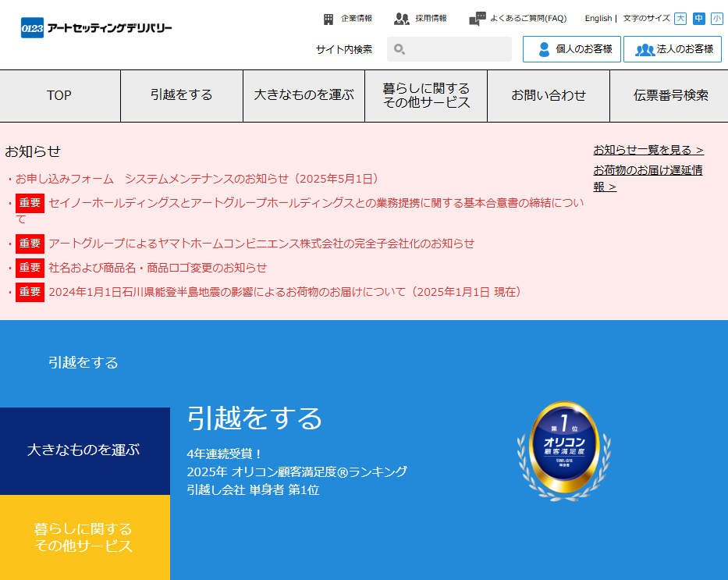Switch the site to English
The width and height of the screenshot is (728, 580).
598,19
